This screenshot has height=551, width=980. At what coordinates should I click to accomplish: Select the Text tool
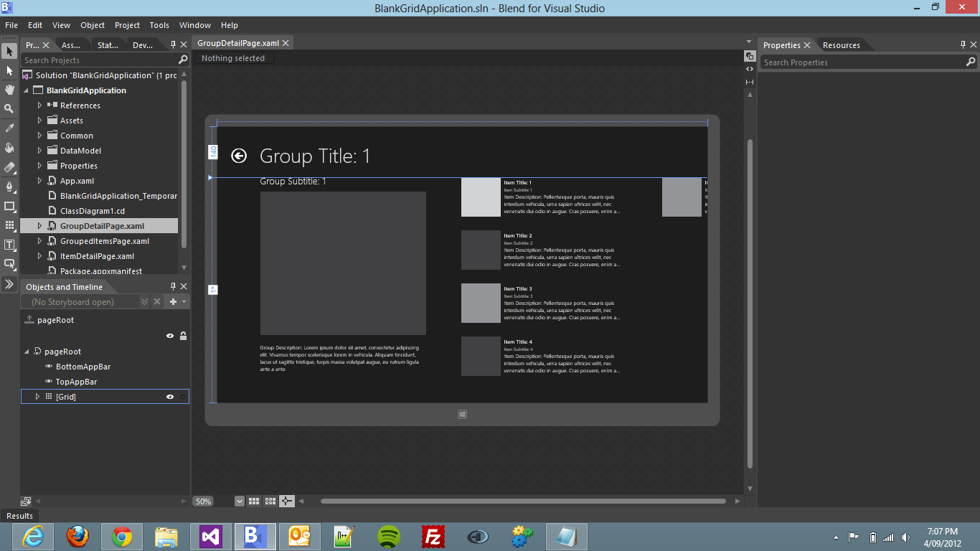pos(9,245)
